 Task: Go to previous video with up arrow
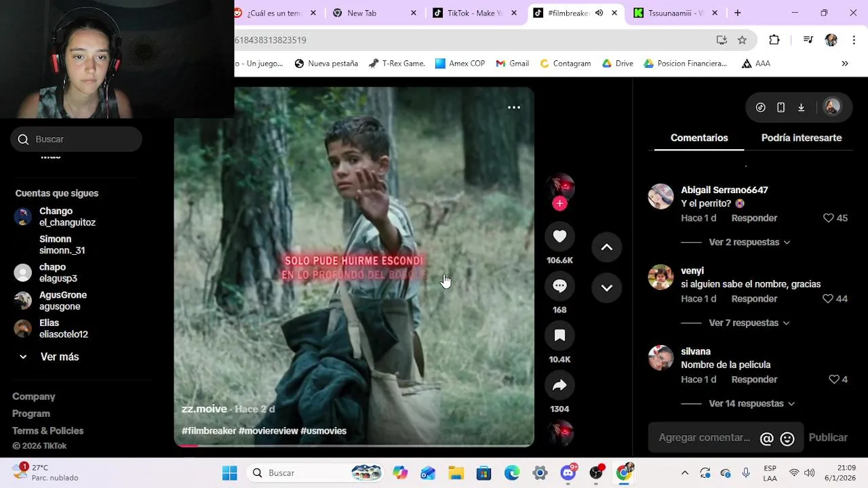pos(607,247)
